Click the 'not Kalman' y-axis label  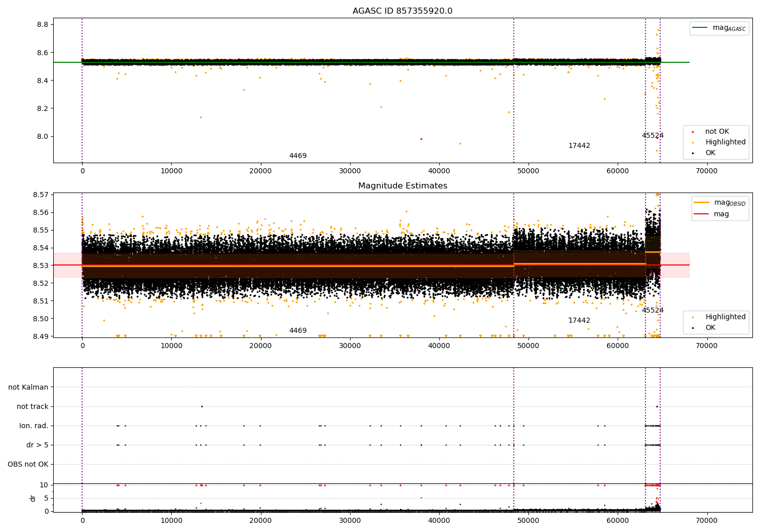[28, 387]
